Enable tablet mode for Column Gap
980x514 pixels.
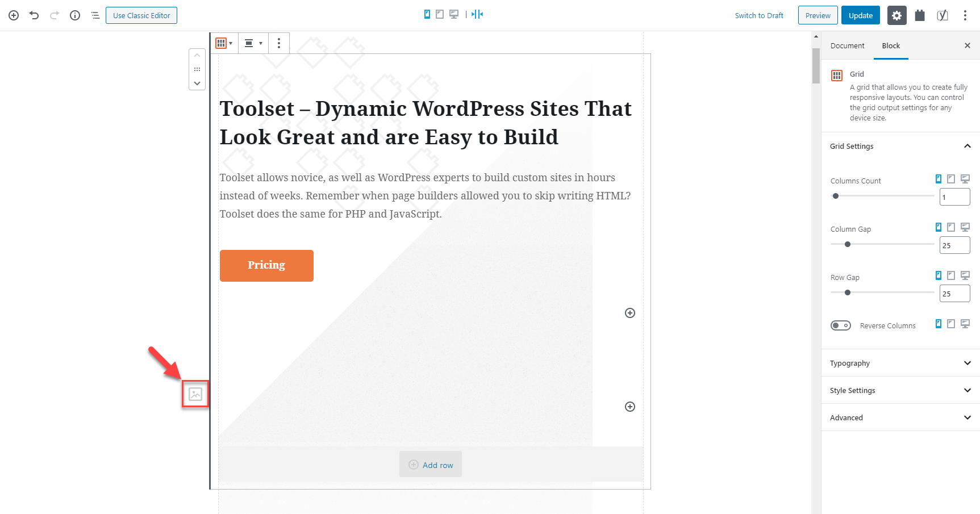pyautogui.click(x=952, y=227)
